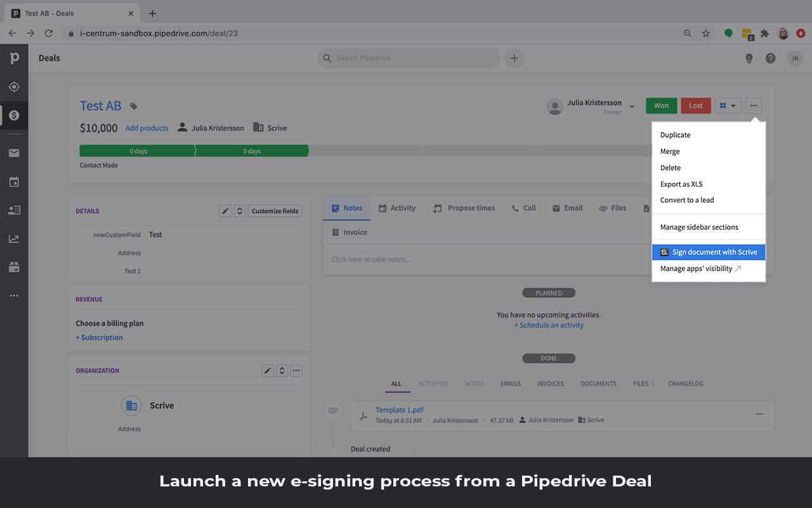The image size is (812, 508).
Task: Open Sales Assistant lightbulb icon
Action: point(749,58)
